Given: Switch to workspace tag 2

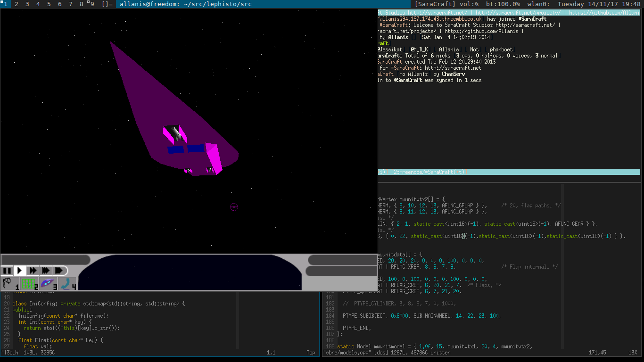Looking at the screenshot, I should [16, 4].
